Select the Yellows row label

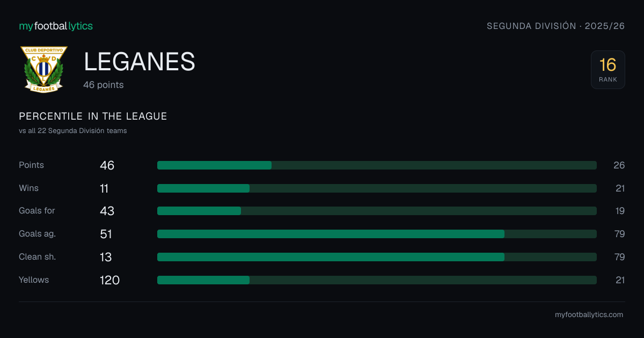pyautogui.click(x=34, y=280)
